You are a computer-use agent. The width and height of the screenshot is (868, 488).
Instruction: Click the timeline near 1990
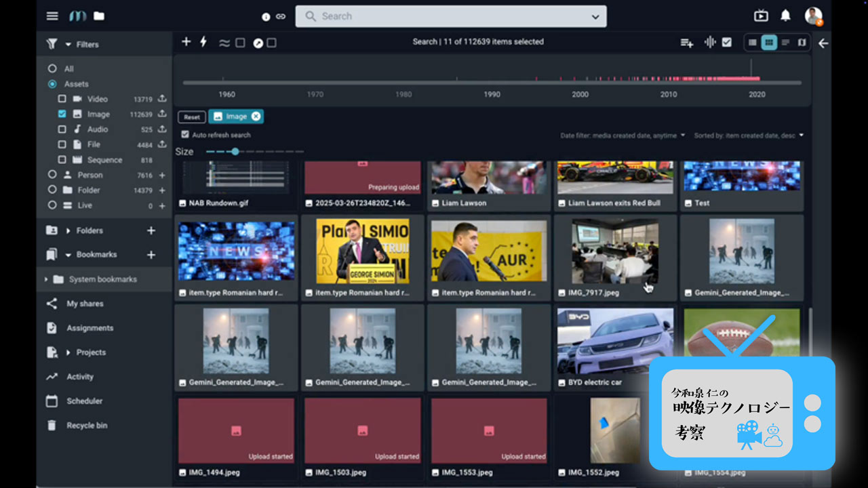(x=492, y=83)
